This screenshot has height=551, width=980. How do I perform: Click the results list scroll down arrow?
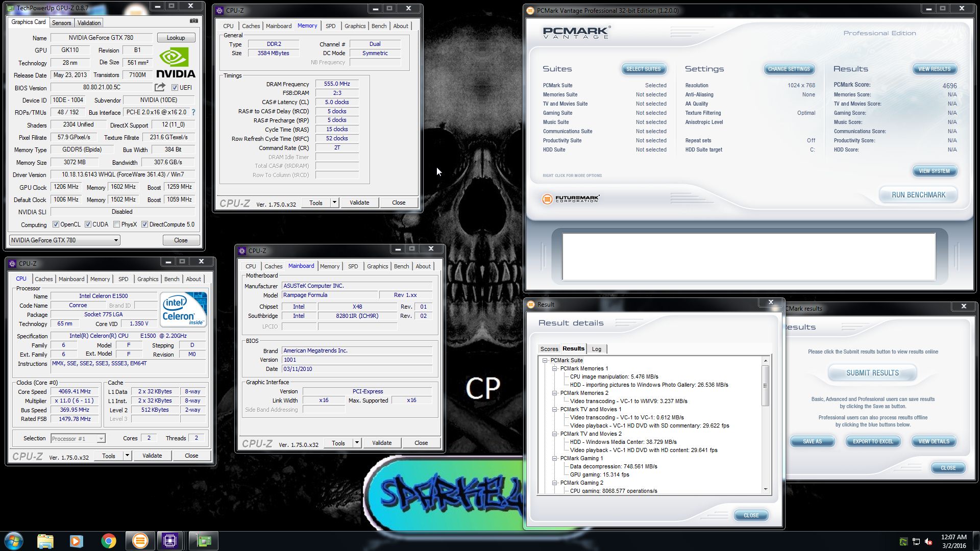pyautogui.click(x=765, y=490)
